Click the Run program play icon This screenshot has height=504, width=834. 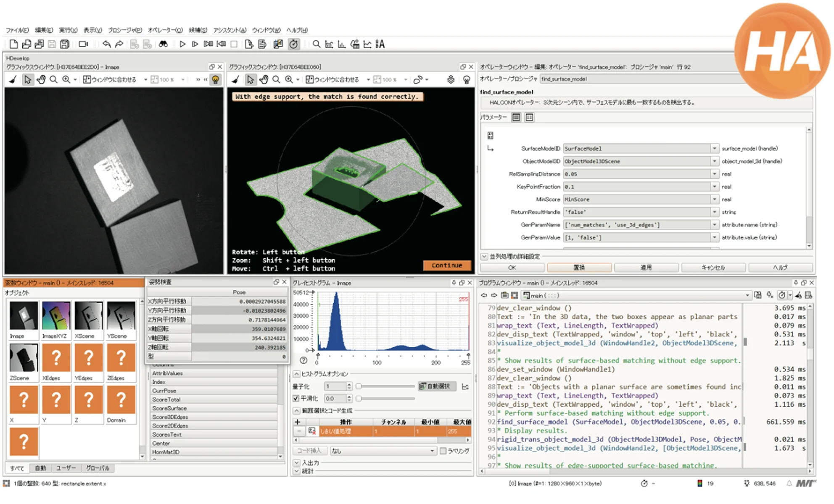(x=182, y=44)
